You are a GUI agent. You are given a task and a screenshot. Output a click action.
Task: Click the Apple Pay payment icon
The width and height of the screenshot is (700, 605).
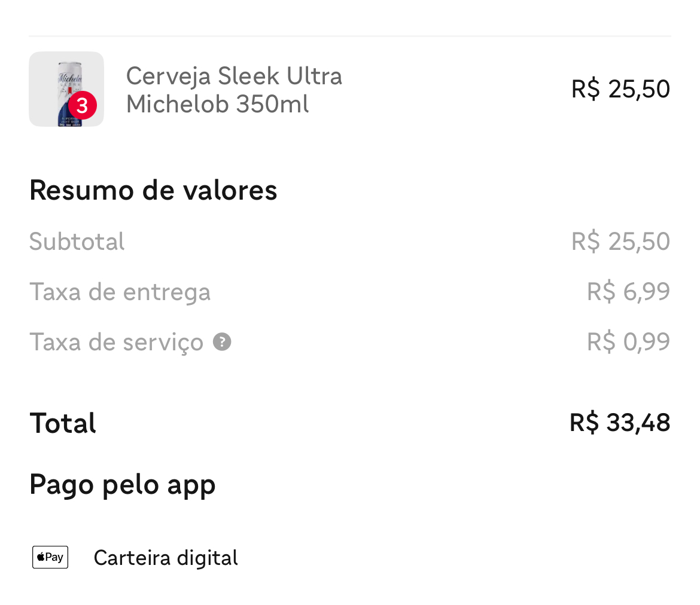(x=50, y=557)
